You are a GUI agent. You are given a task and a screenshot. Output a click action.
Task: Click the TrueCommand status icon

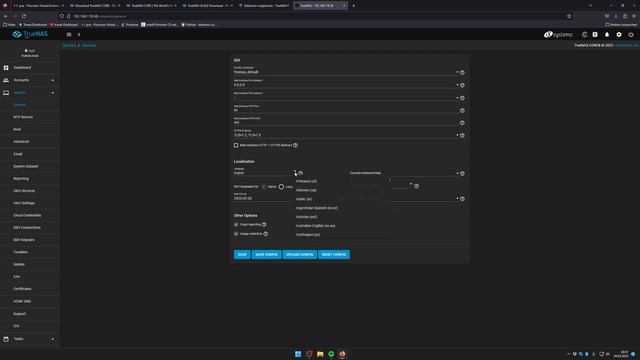pyautogui.click(x=584, y=35)
